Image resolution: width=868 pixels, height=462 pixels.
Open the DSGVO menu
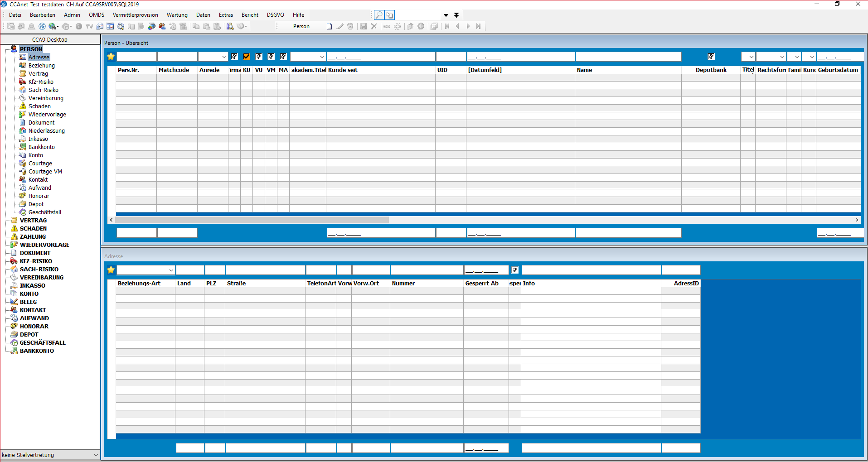tap(275, 15)
